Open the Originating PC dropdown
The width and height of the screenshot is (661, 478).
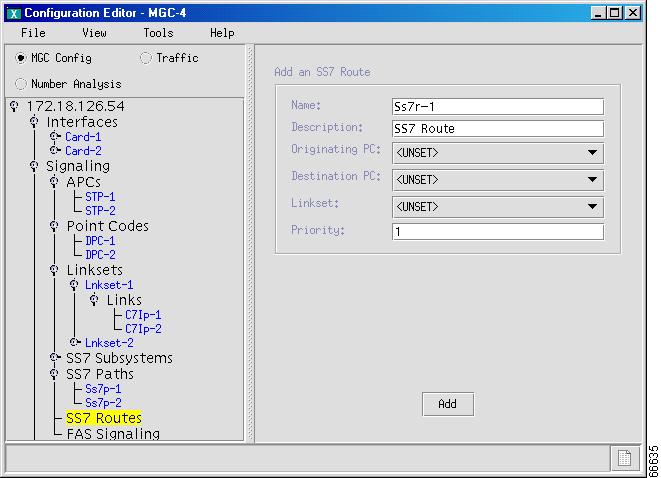(497, 154)
